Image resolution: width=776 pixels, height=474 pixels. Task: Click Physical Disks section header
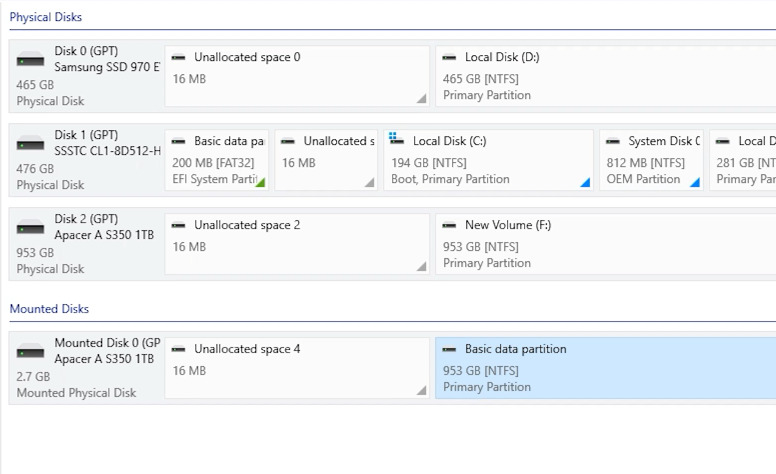coord(46,17)
